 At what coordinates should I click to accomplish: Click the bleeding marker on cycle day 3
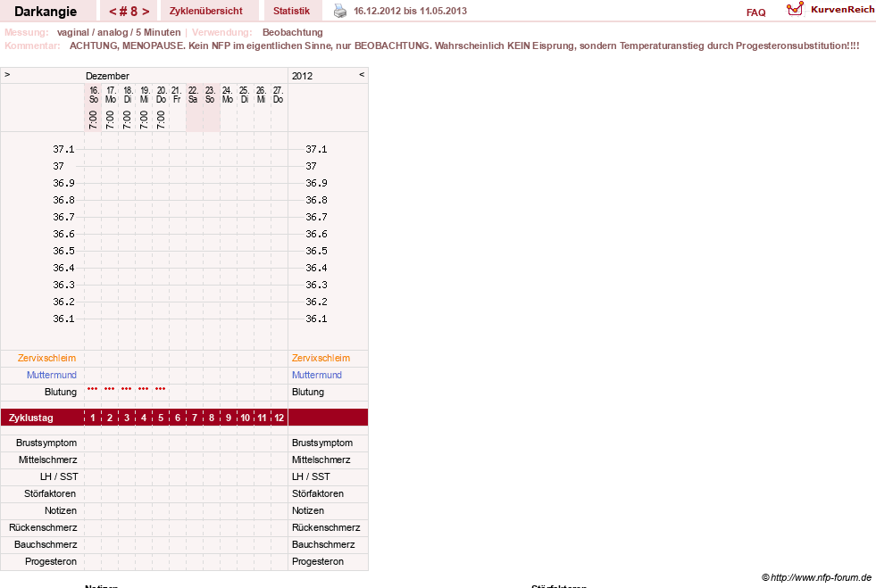127,389
